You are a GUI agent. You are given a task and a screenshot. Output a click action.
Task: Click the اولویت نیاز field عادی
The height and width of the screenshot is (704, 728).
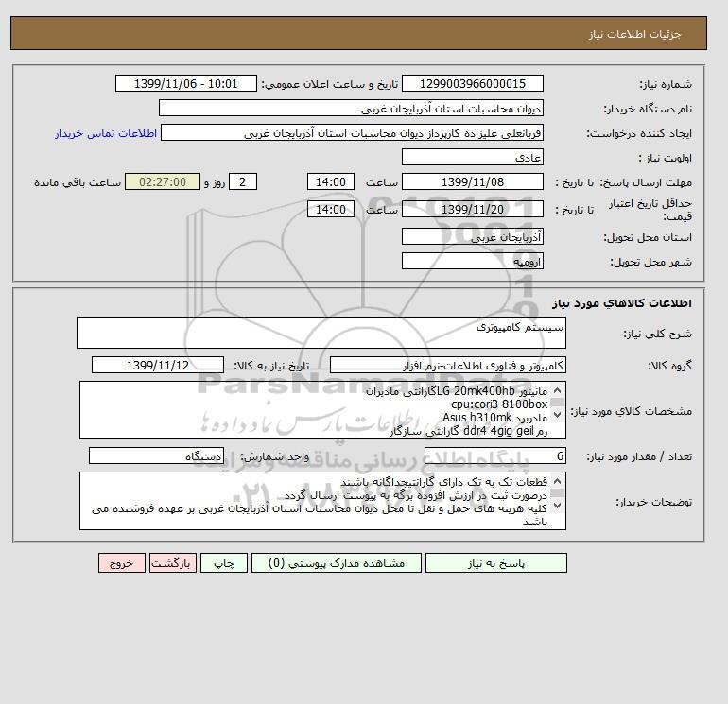[x=472, y=157]
